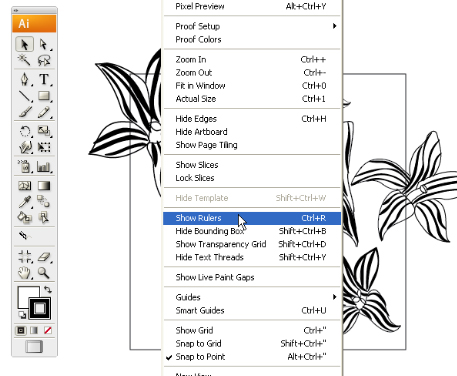Click the Swap Fill and Stroke arrows

[48, 289]
